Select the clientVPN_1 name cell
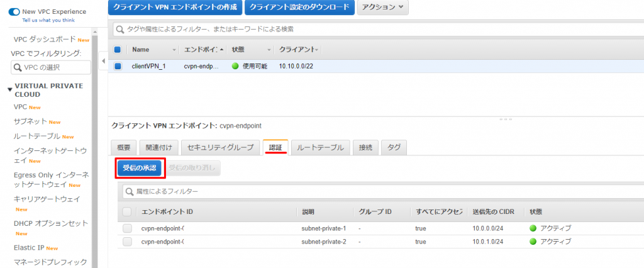The image size is (644, 268). [x=148, y=66]
